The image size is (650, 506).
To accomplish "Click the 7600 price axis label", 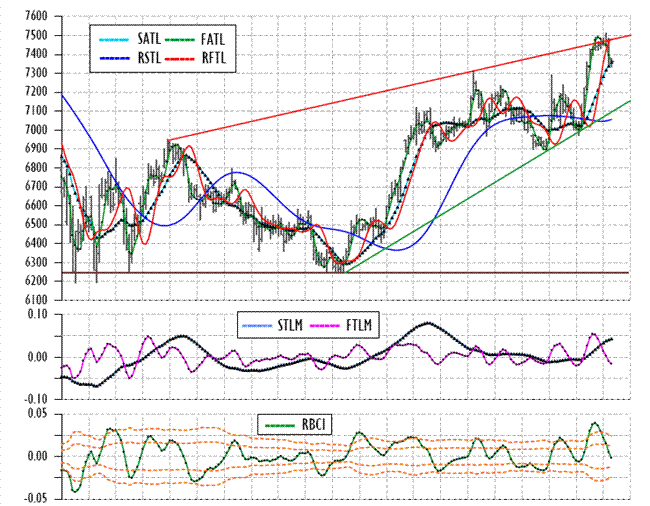I will 36,17.
